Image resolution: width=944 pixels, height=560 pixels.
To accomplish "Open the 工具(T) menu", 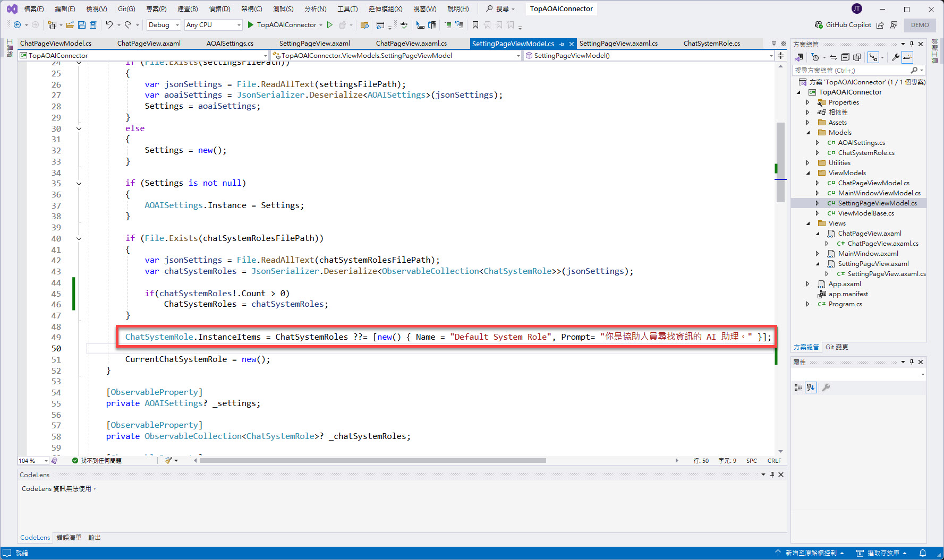I will tap(347, 8).
